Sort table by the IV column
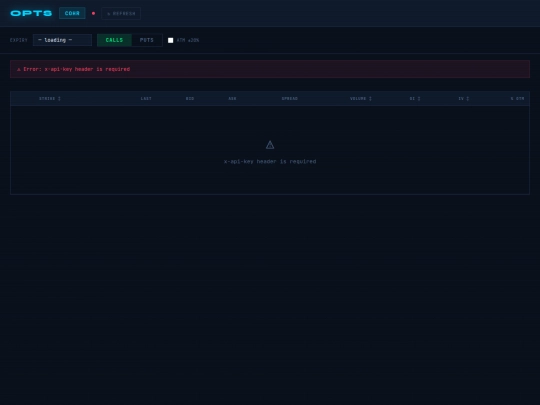 tap(464, 98)
